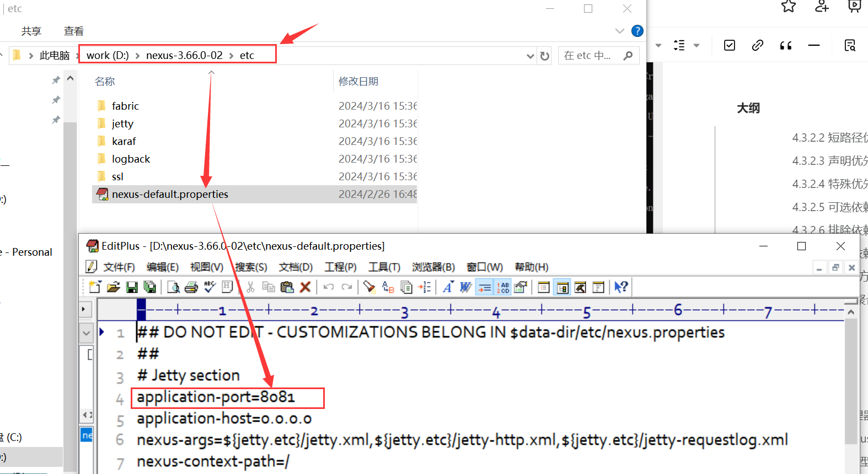
Task: Open Replace dialog A-to-B icon
Action: (x=388, y=287)
